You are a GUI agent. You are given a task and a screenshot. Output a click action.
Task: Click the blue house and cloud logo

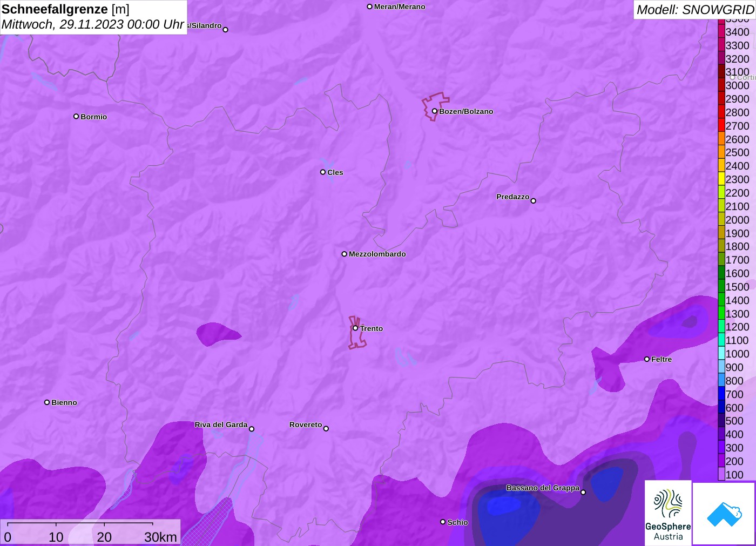724,514
